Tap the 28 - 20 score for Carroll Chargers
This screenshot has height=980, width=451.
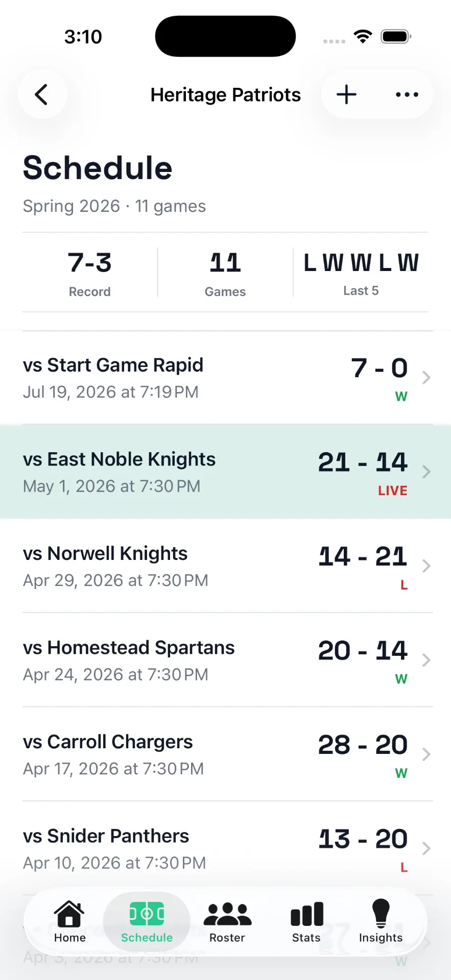pos(363,745)
